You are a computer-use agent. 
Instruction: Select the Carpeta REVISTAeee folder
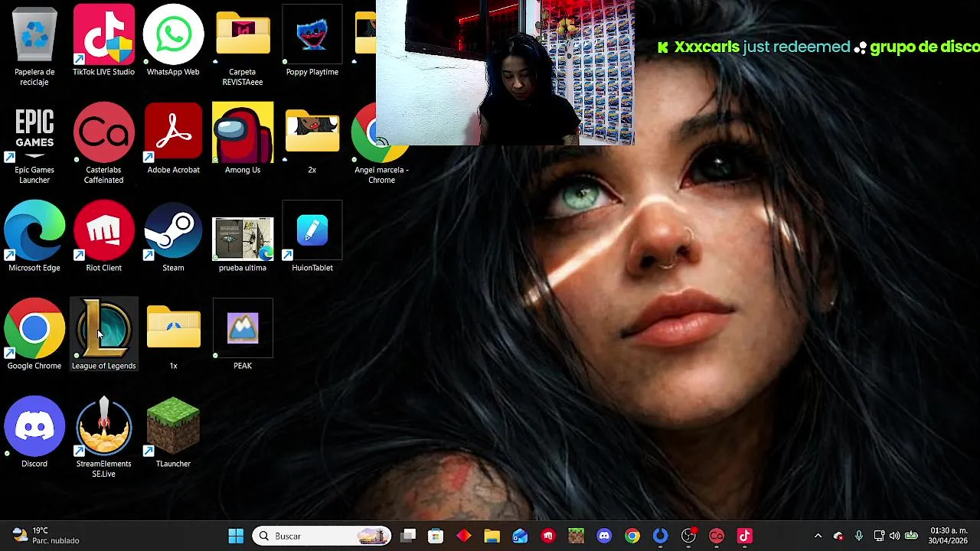[x=243, y=46]
